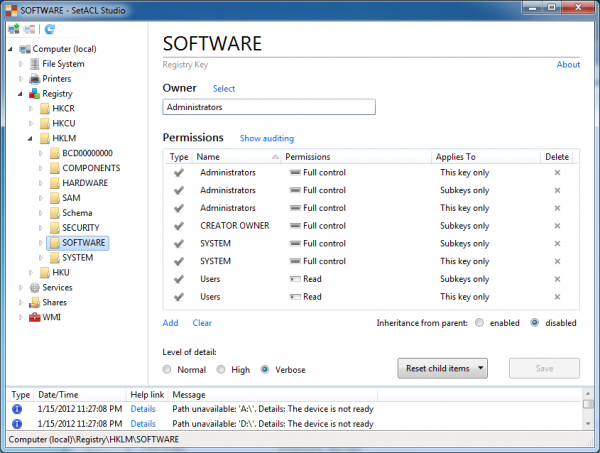Image resolution: width=600 pixels, height=453 pixels.
Task: Collapse the Computer (local) node
Action: (x=11, y=49)
